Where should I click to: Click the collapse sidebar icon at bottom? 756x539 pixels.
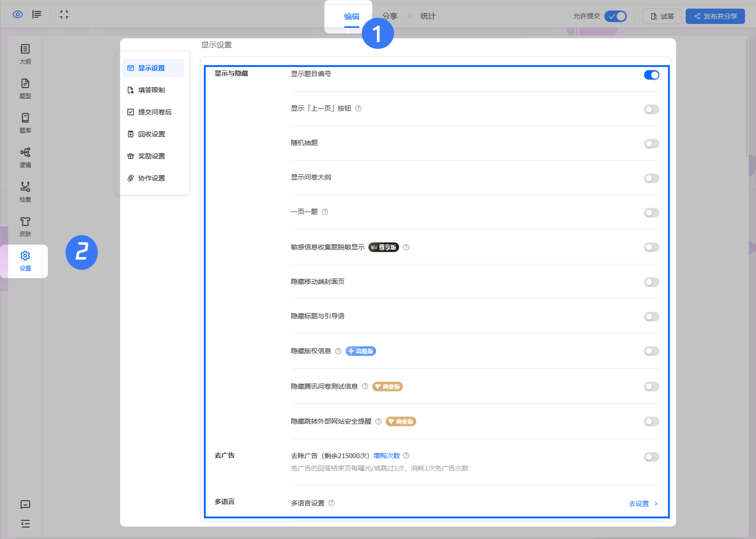25,524
